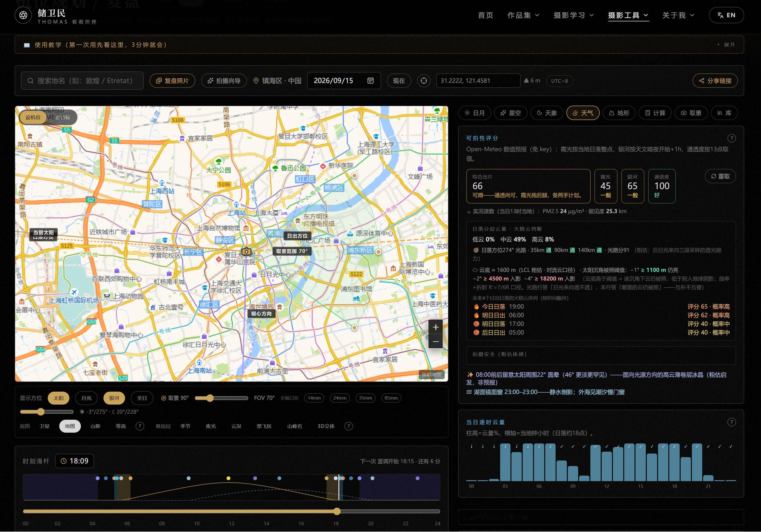Focus the 搜索地名 search field
Viewport: 761px width, 532px height.
(82, 81)
